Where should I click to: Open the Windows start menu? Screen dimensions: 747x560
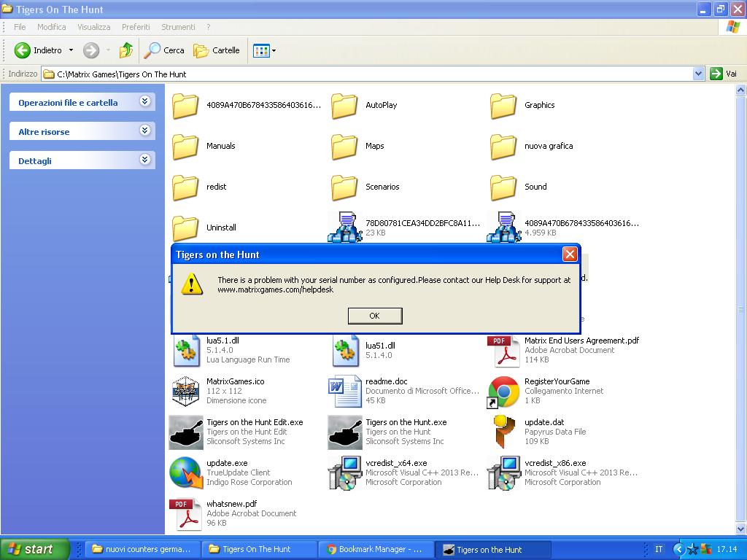35,549
